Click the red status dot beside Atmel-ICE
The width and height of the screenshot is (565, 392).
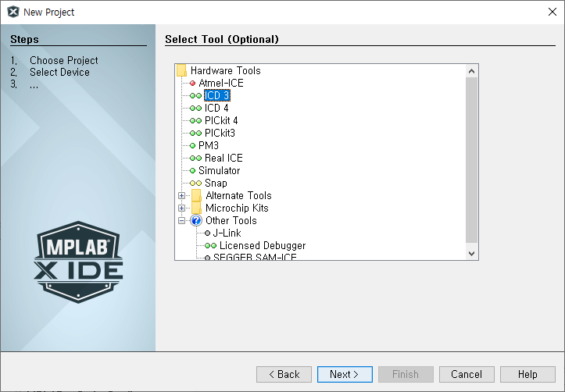tap(192, 83)
